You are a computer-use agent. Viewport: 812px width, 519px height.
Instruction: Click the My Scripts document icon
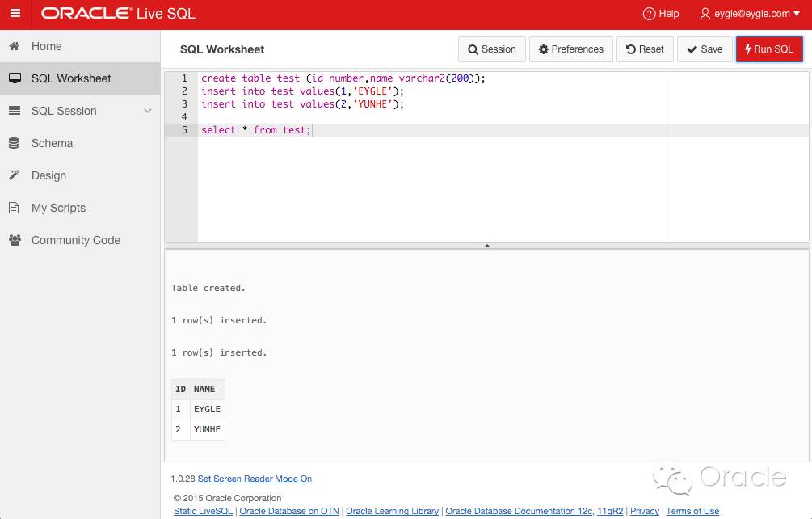click(14, 208)
